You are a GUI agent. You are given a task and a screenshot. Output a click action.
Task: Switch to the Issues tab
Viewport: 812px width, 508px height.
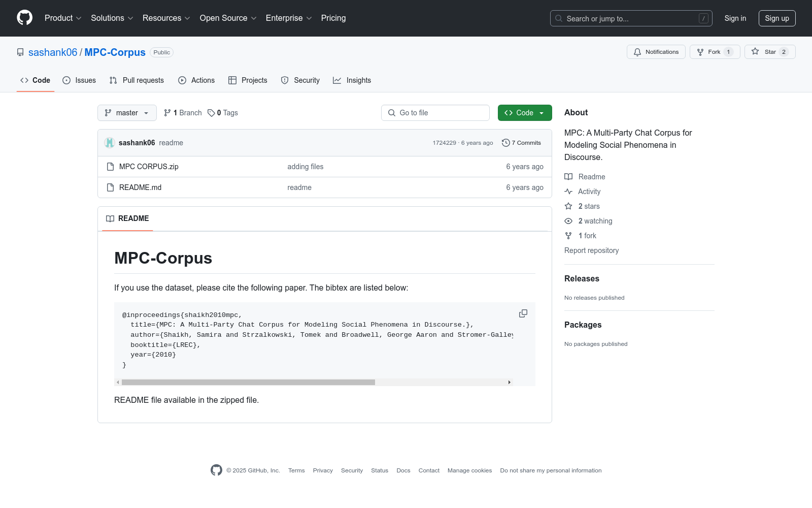click(x=79, y=80)
